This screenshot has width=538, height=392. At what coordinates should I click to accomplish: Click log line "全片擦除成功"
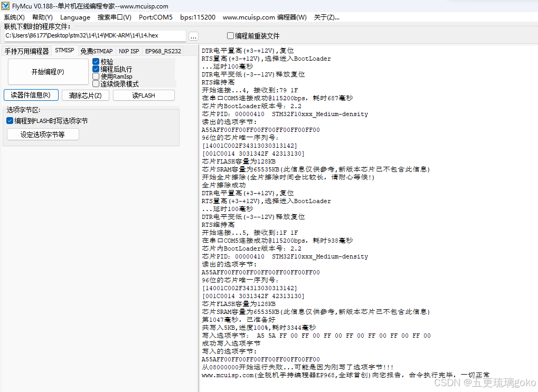tap(224, 185)
